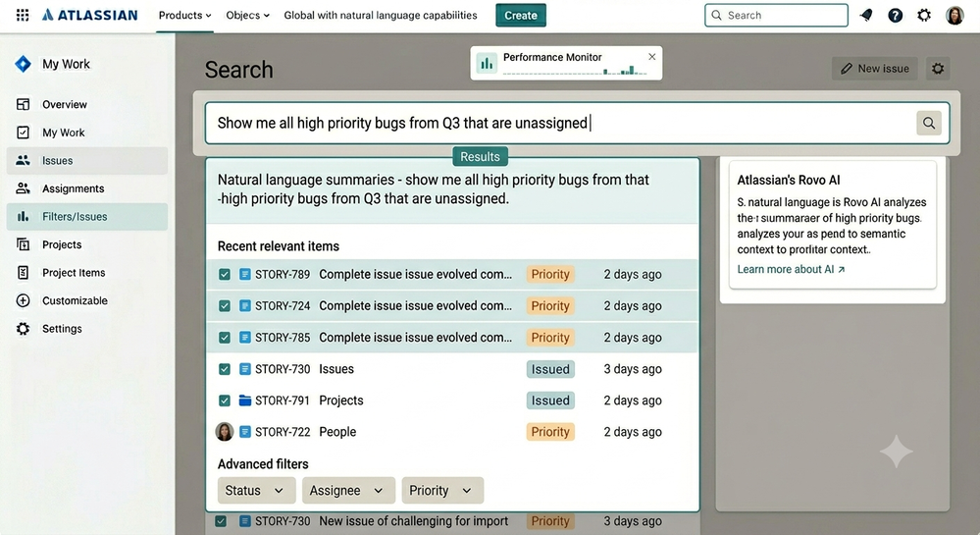Click the Issues people sidebar icon
This screenshot has height=535, width=980.
[x=24, y=160]
